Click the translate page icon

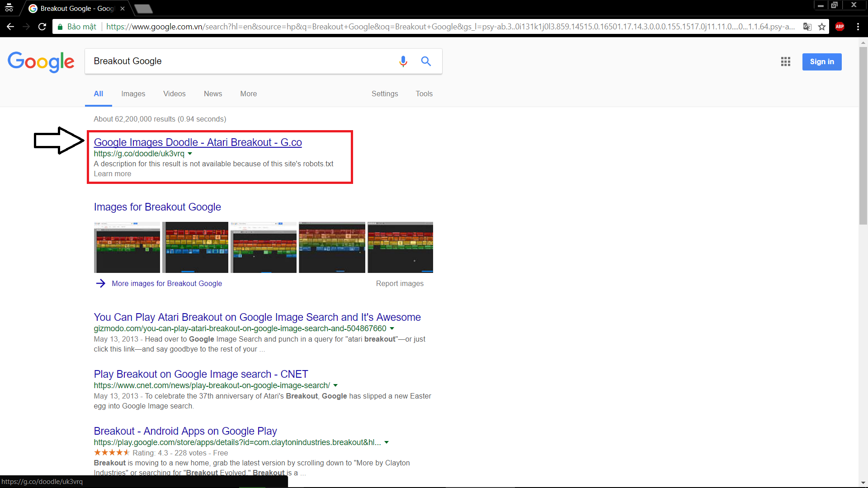pos(807,27)
